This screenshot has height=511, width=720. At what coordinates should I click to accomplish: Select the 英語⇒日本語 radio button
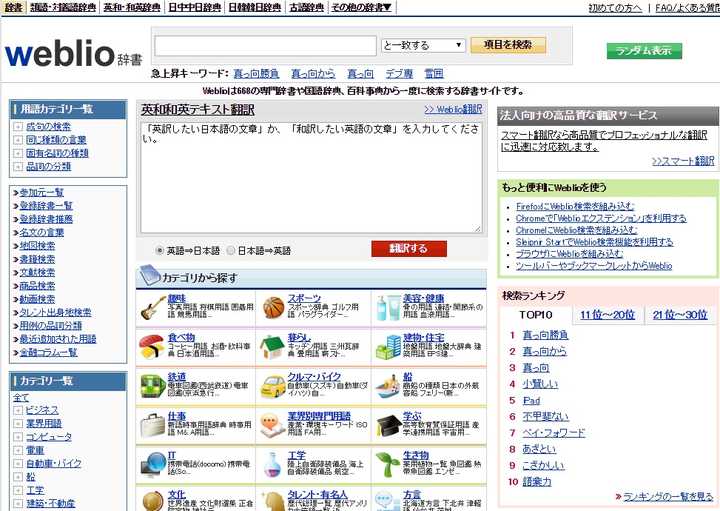[x=160, y=250]
